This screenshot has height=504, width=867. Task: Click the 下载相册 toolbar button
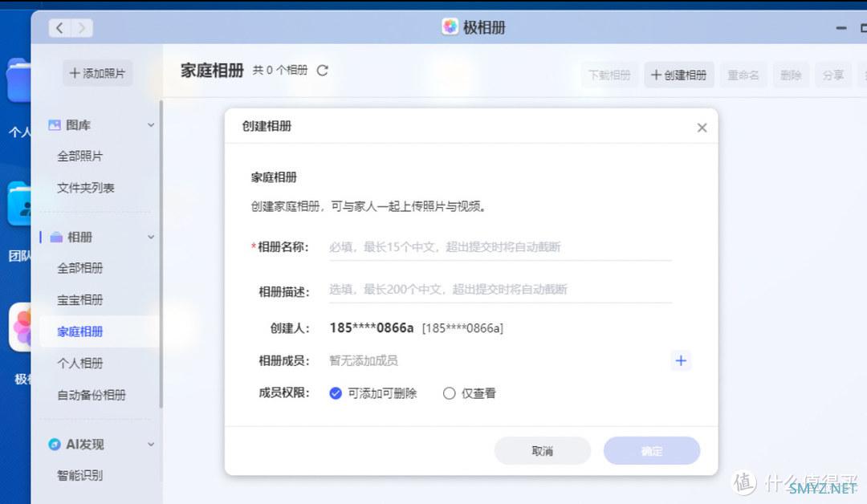pyautogui.click(x=609, y=75)
